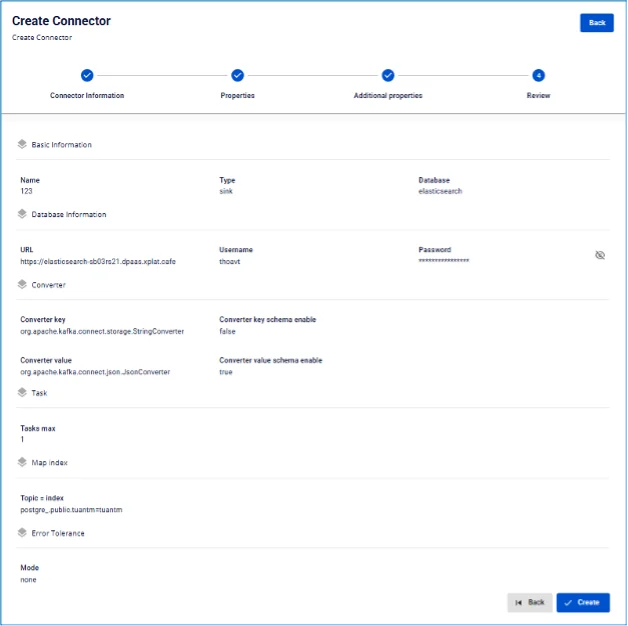Select the Review step number four
The height and width of the screenshot is (626, 628).
click(x=538, y=75)
